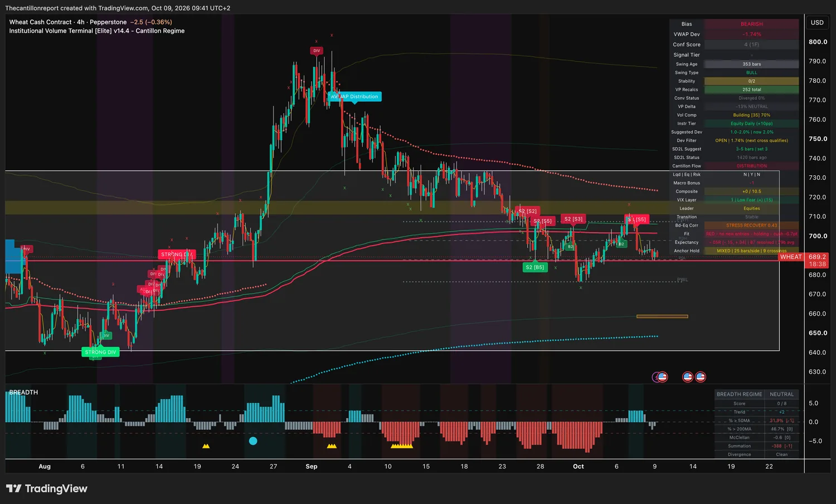Click the green S2 [B5] signal label
Screen dimensions: 836x504
pos(534,267)
